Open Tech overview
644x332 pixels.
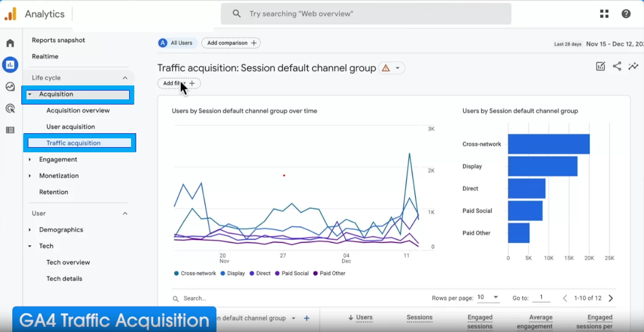pos(68,262)
